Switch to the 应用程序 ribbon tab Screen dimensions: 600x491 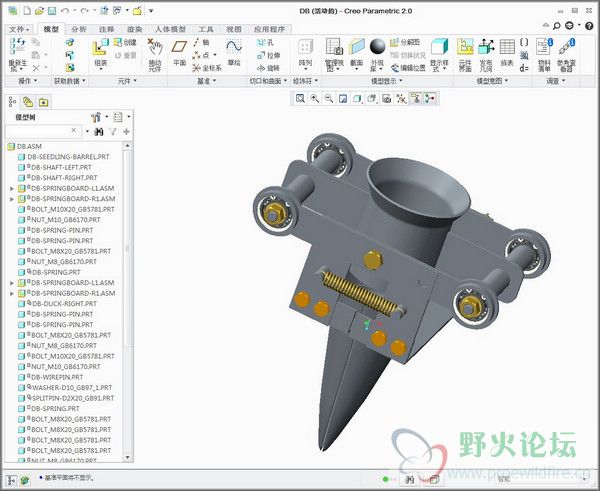(x=269, y=29)
